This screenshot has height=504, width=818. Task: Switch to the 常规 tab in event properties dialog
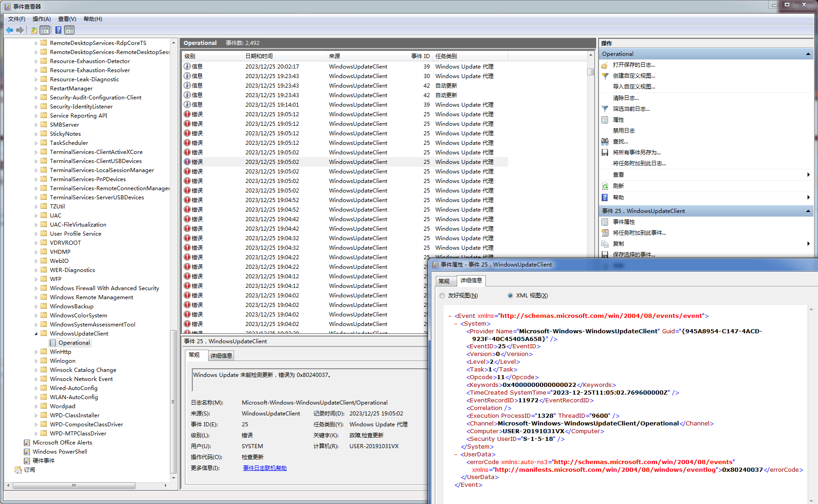pos(444,281)
